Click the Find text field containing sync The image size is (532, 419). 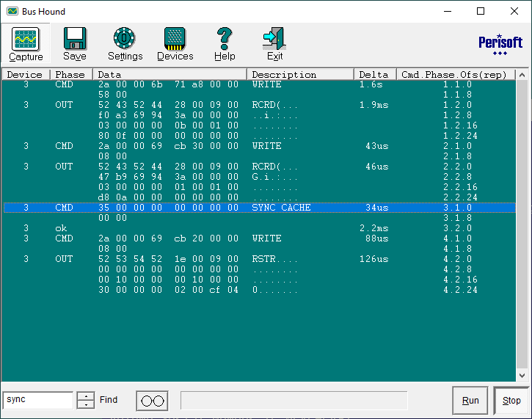click(x=38, y=400)
